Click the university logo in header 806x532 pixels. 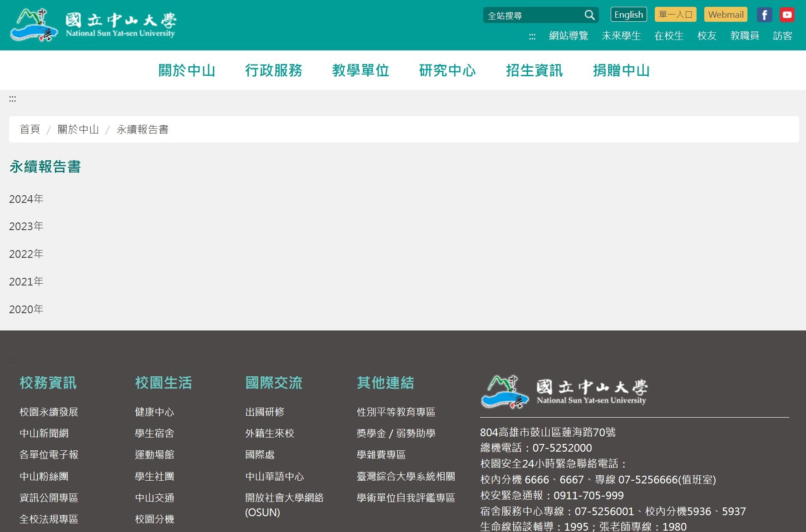tap(93, 25)
